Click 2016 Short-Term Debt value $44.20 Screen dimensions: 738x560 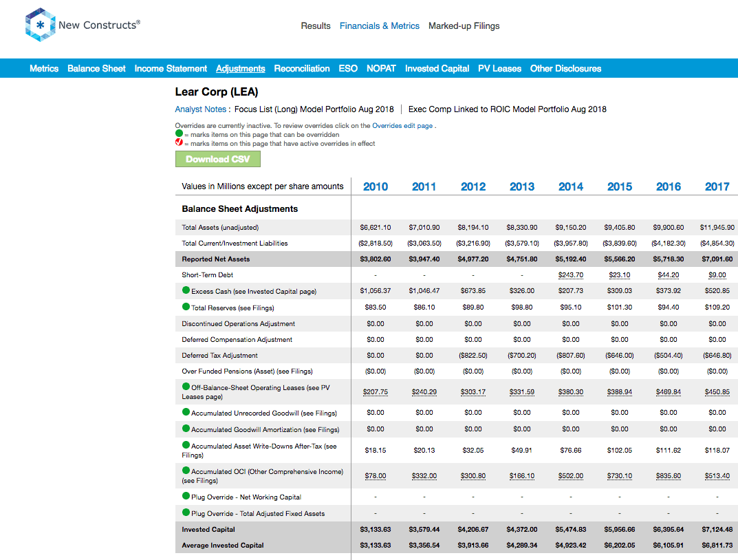(669, 274)
